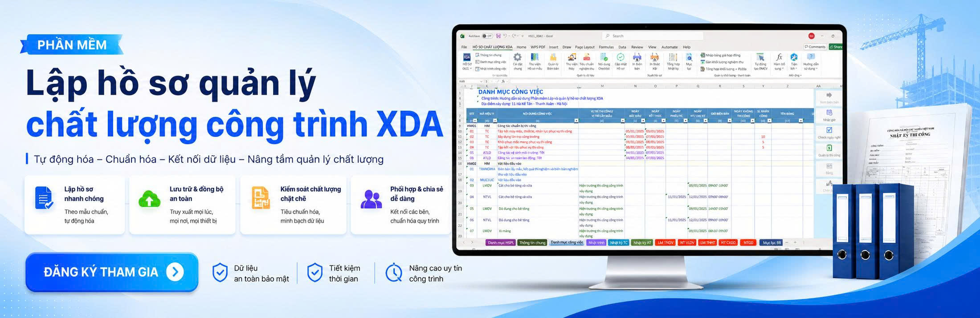Click the Comments button
Viewport: 980px width, 318px height.
pos(815,47)
